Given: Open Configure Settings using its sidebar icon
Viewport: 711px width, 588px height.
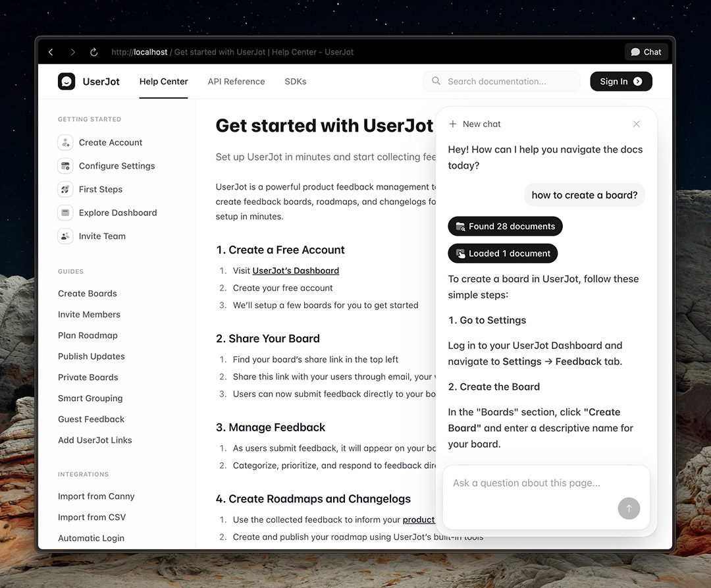Looking at the screenshot, I should click(x=65, y=166).
